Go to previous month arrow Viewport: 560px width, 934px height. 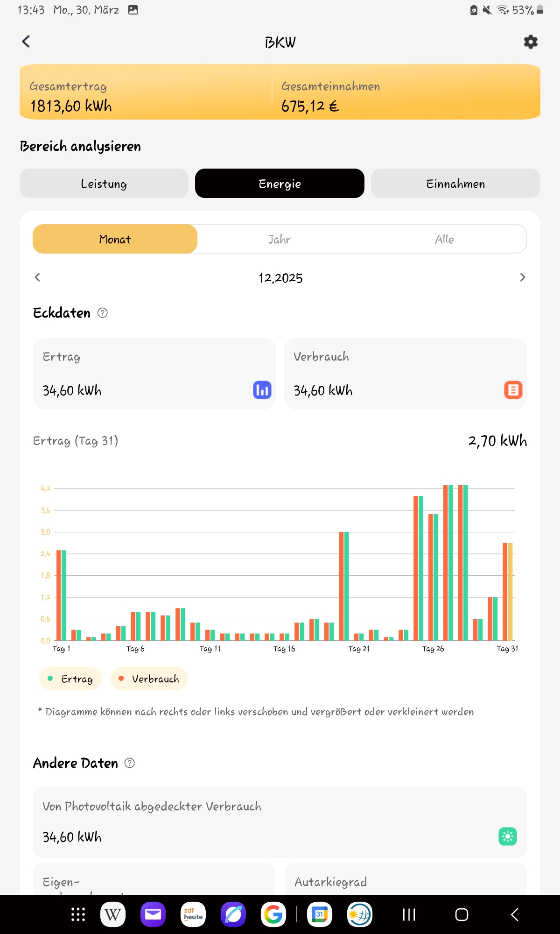pyautogui.click(x=38, y=277)
